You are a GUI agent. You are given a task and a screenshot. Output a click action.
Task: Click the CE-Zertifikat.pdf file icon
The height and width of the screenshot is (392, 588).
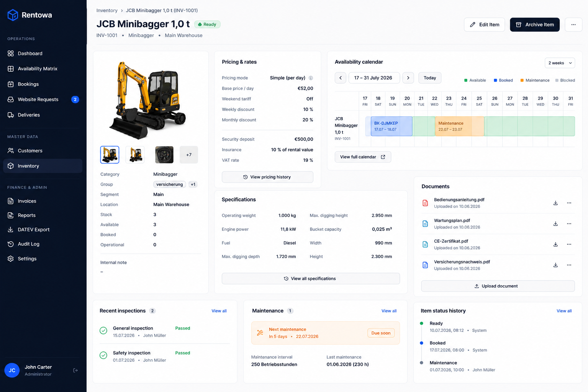[x=425, y=244]
